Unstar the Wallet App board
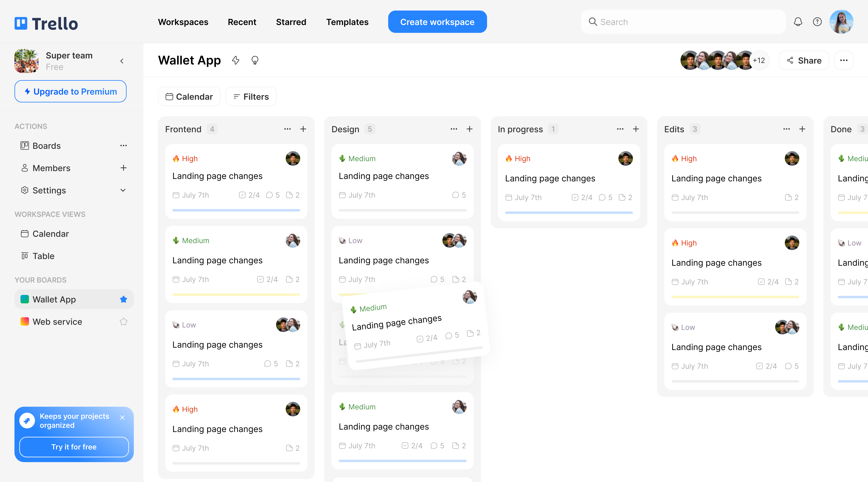 point(123,299)
